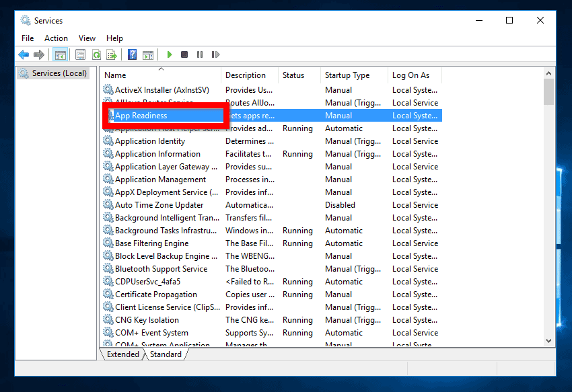The image size is (572, 392).
Task: Select Client License Service (ClipSVC) row
Action: pos(272,307)
